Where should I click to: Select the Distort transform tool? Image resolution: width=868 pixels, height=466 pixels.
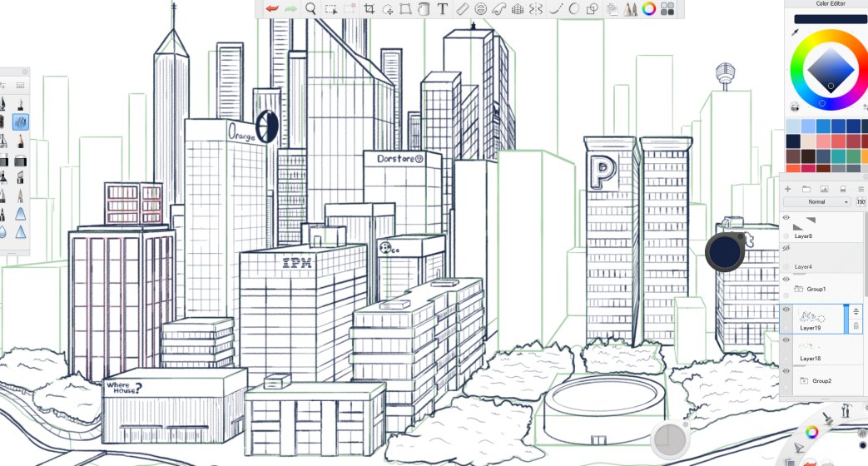click(x=405, y=9)
